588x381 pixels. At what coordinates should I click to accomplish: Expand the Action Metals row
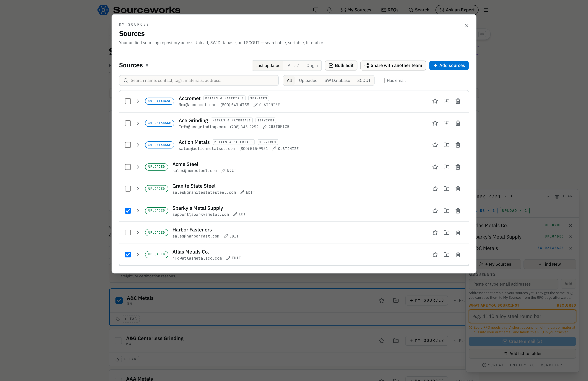[x=138, y=145]
